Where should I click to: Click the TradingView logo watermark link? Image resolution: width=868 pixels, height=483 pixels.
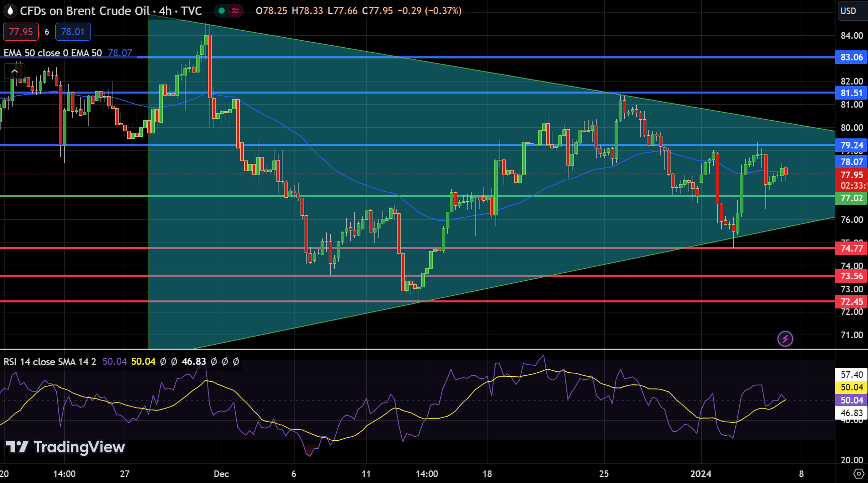pyautogui.click(x=65, y=447)
